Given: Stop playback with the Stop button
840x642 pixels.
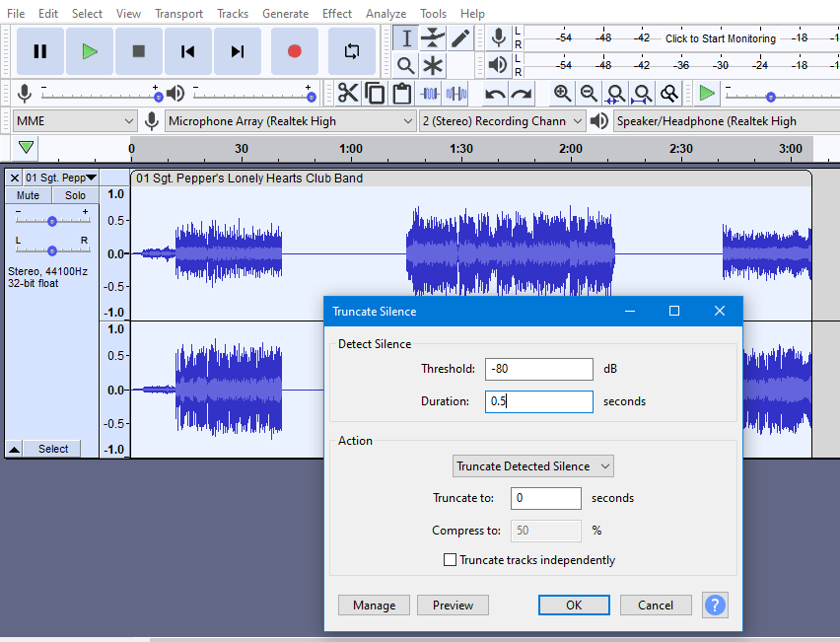Looking at the screenshot, I should tap(139, 51).
